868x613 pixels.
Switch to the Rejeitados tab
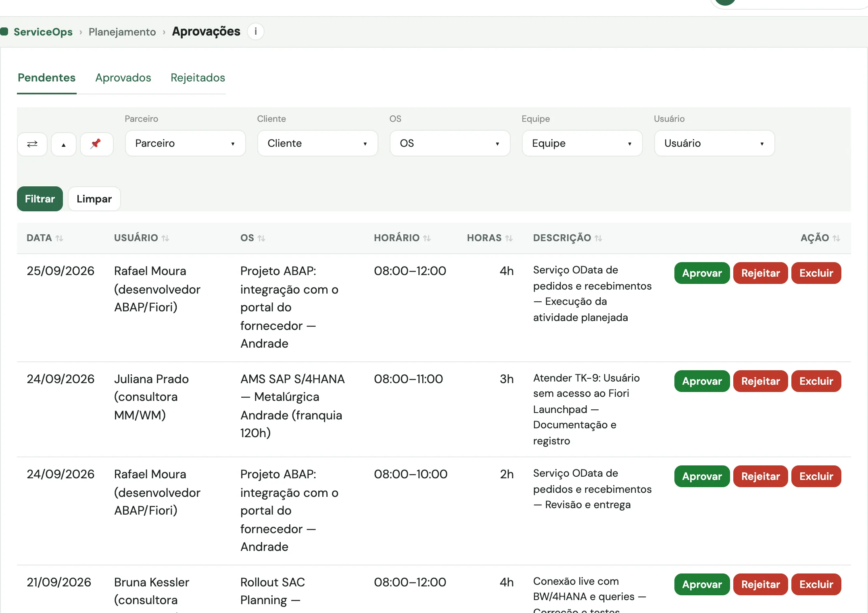tap(198, 78)
